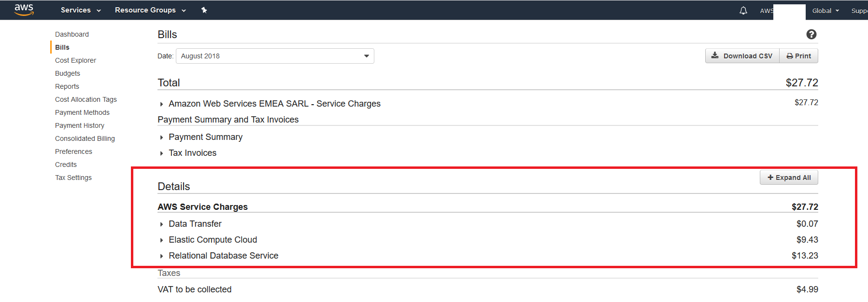
Task: Select Bills in the sidebar
Action: click(x=62, y=47)
